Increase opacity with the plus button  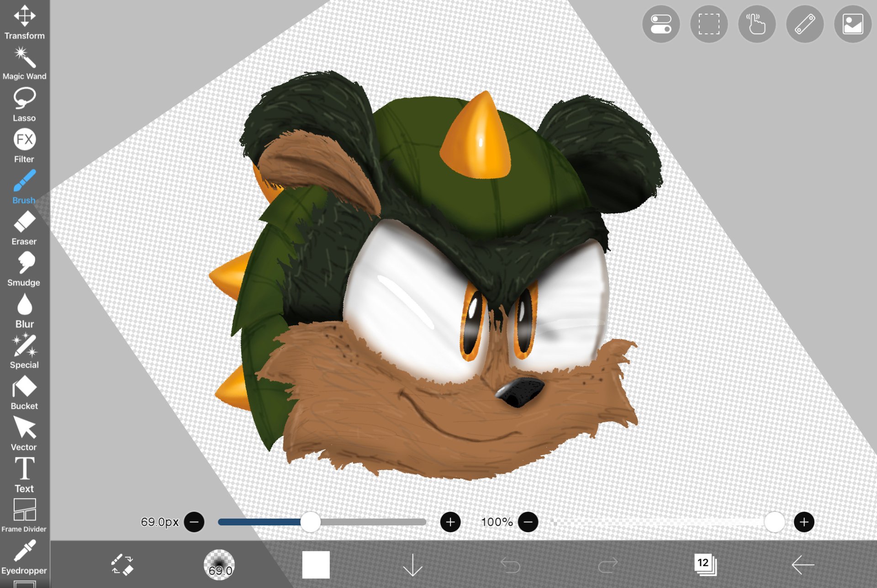point(804,522)
